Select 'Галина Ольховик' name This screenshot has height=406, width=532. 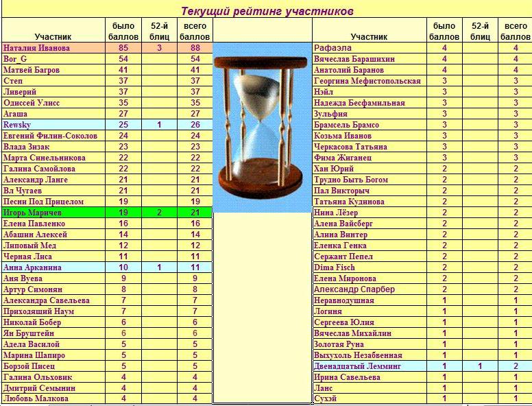click(x=53, y=377)
